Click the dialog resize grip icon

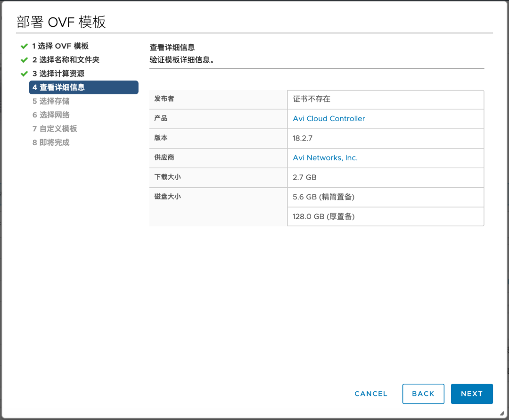[502, 413]
